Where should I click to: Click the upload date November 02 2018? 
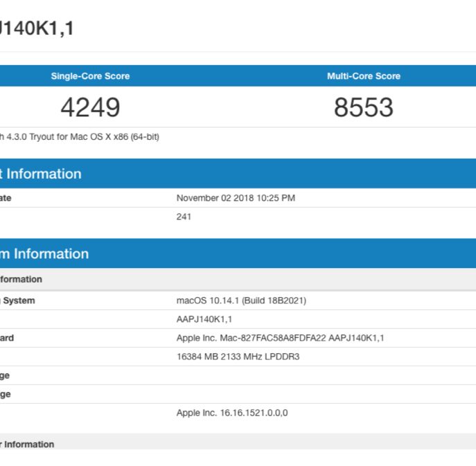[236, 198]
